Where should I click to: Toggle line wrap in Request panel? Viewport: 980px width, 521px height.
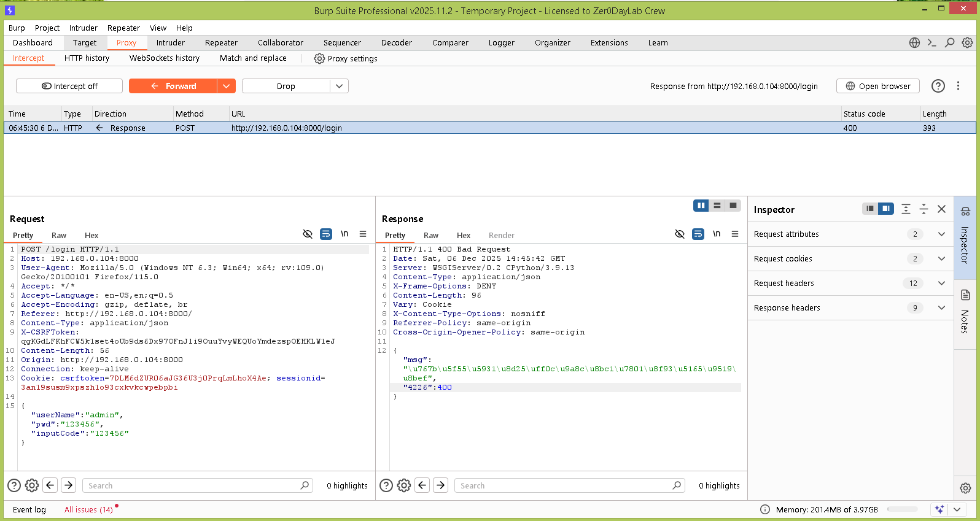[x=326, y=234]
